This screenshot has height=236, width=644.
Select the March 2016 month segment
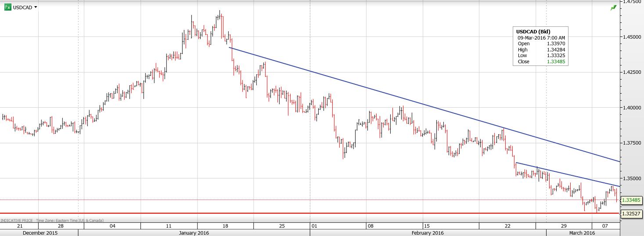(x=582, y=232)
